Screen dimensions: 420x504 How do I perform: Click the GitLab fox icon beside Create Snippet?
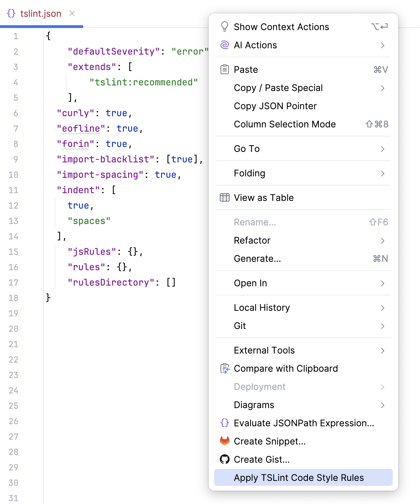pos(224,441)
